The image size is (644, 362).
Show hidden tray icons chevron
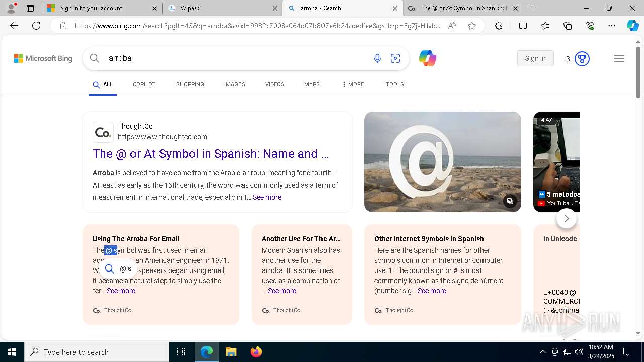click(542, 352)
